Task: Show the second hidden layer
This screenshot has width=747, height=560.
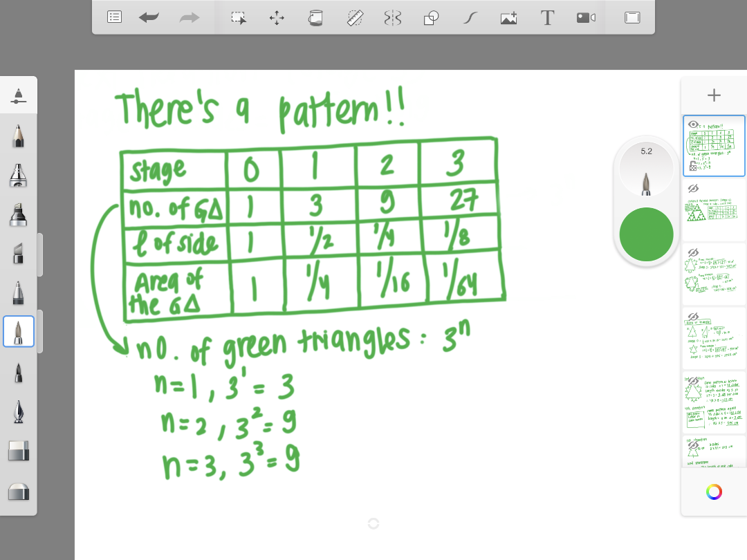Action: 693,188
